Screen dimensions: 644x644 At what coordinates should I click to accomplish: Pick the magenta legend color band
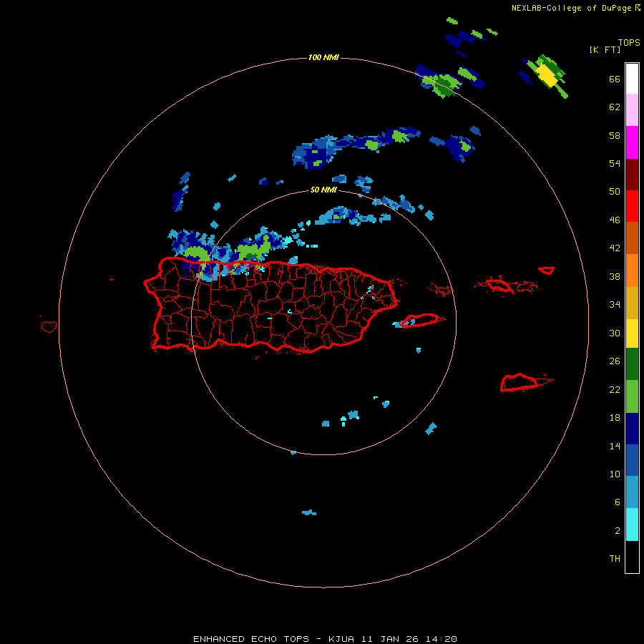[632, 142]
